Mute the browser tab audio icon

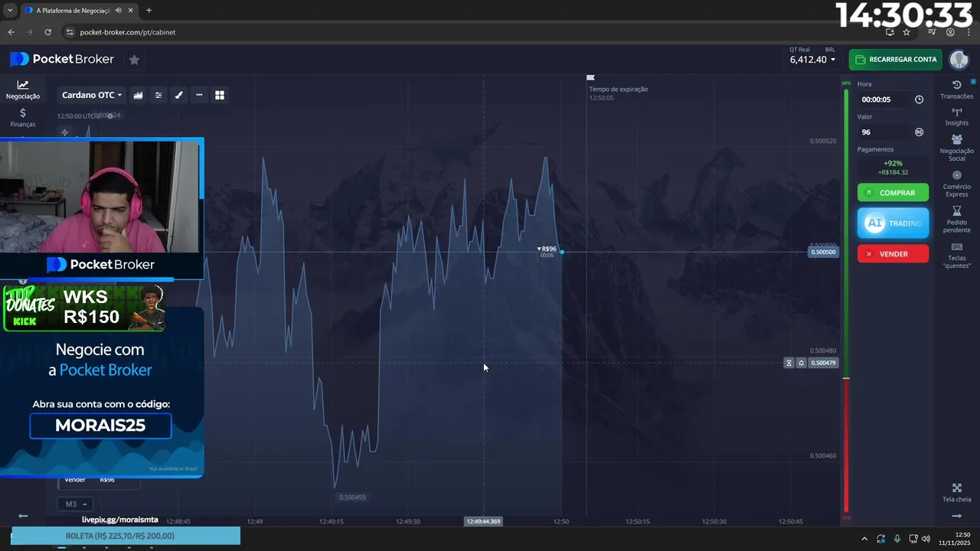tap(118, 11)
